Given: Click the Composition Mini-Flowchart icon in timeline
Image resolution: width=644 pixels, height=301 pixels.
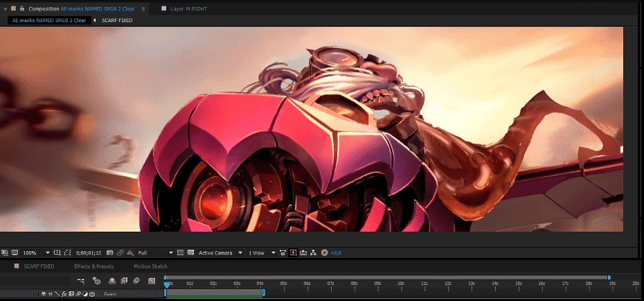Looking at the screenshot, I should pyautogui.click(x=81, y=280).
